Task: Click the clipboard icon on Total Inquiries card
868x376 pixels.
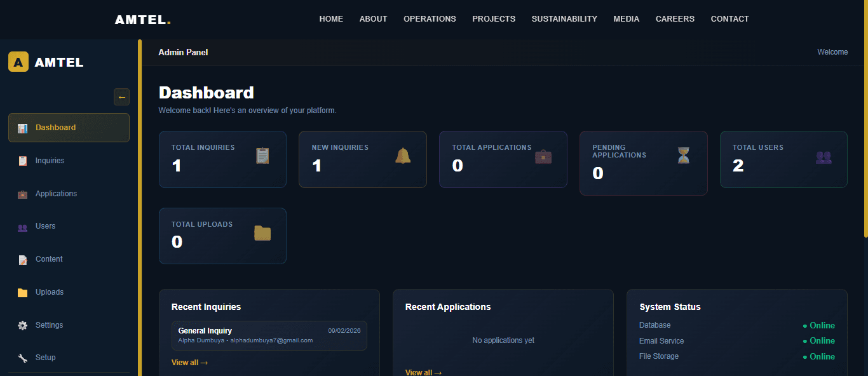Action: (x=262, y=156)
